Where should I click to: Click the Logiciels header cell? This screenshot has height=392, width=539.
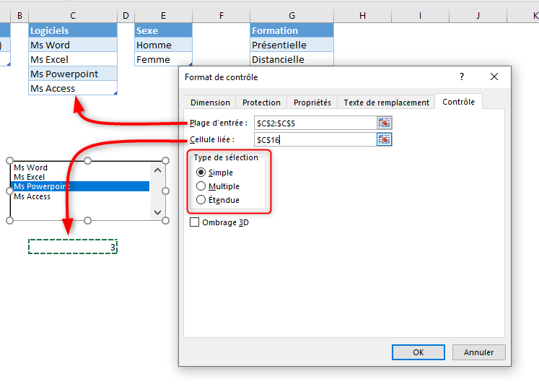[73, 30]
